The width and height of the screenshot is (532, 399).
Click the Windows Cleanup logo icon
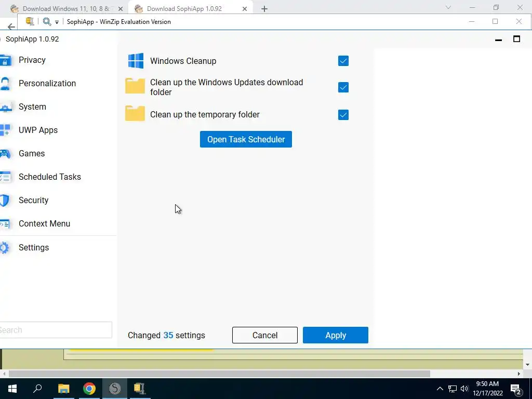(x=136, y=61)
